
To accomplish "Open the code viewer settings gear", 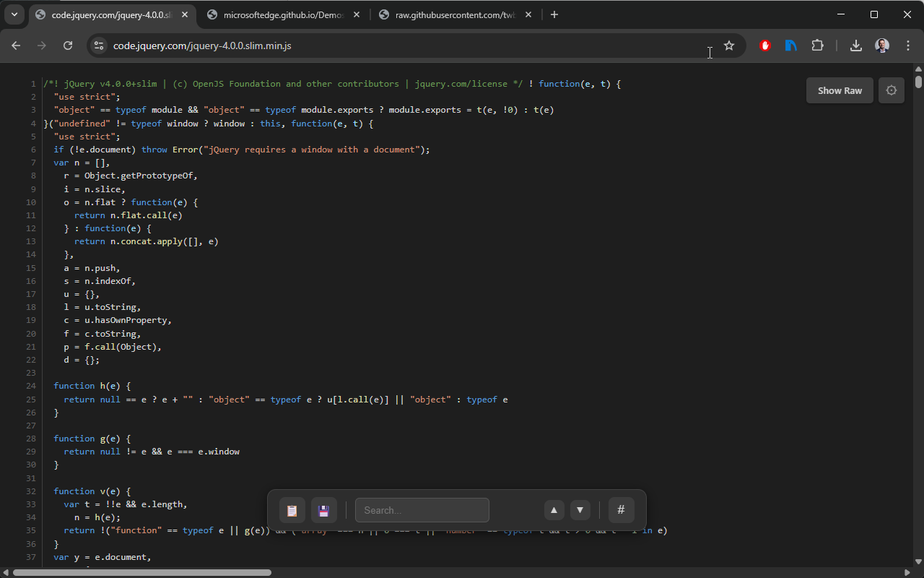I will (x=891, y=90).
